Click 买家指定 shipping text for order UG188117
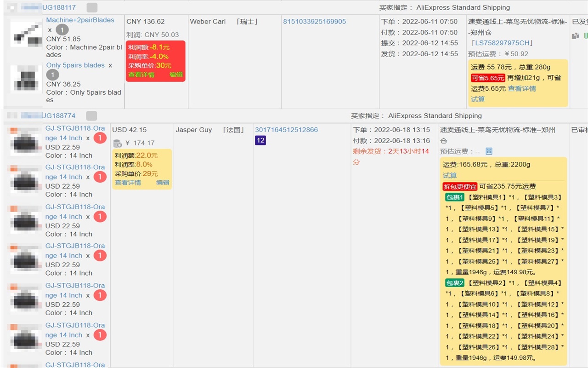The width and height of the screenshot is (588, 368). tap(445, 7)
